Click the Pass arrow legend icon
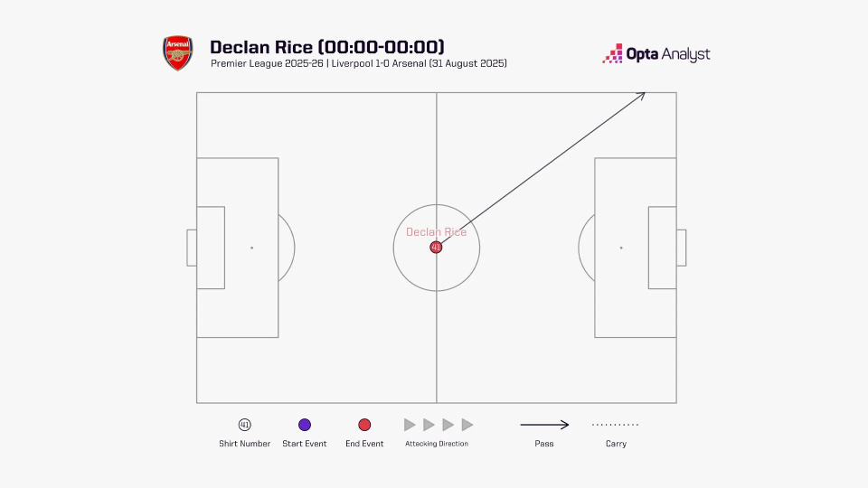Screen dimensions: 868x488 (x=544, y=425)
